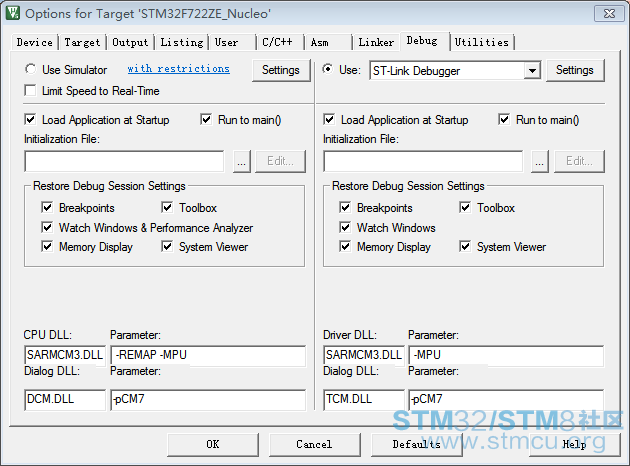Switch to the Device tab

tap(35, 42)
